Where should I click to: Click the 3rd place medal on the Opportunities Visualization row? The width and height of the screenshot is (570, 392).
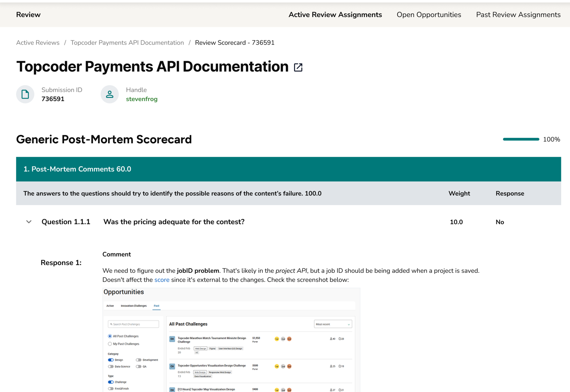pos(289,366)
